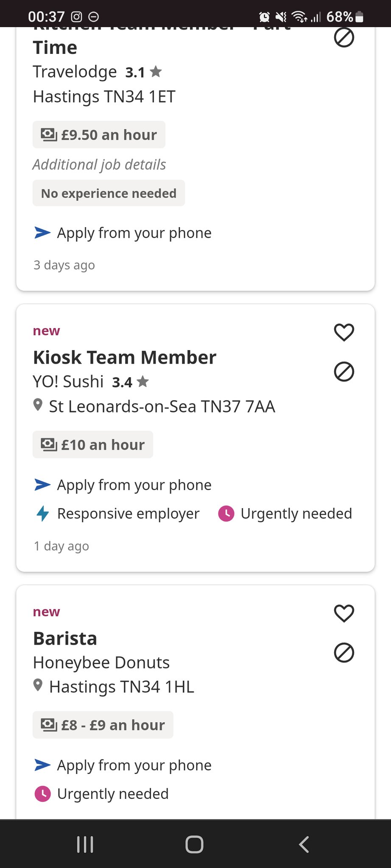391x868 pixels.
Task: Tap the Hastings TN34 1HL location pin
Action: pos(38,685)
